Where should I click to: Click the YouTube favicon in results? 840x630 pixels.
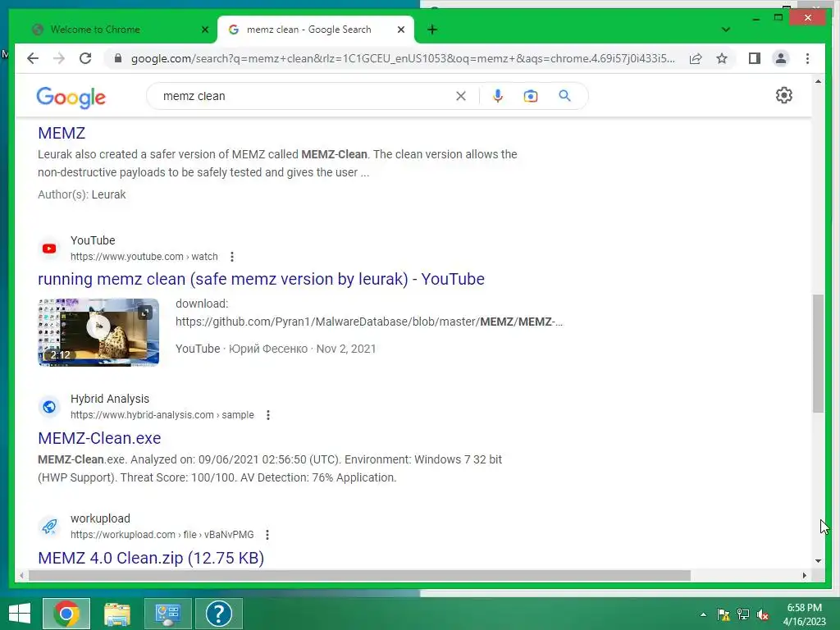pos(49,249)
